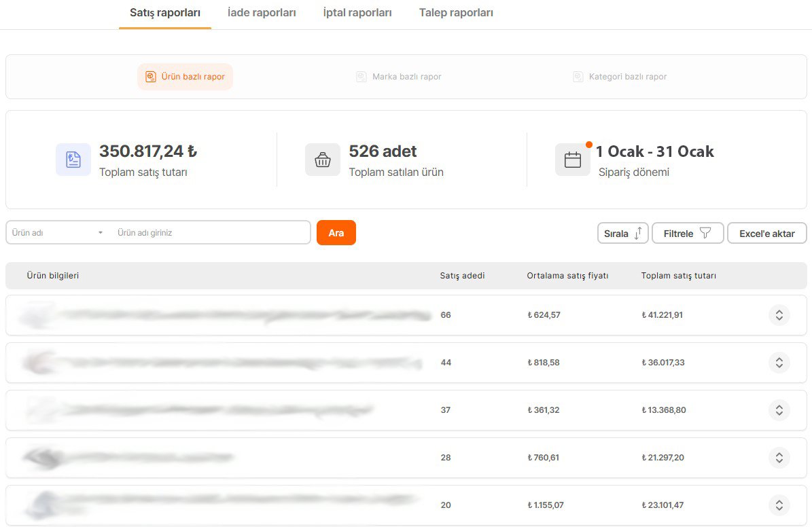The width and height of the screenshot is (812, 527).
Task: Click the shopping basket icon
Action: [x=322, y=160]
